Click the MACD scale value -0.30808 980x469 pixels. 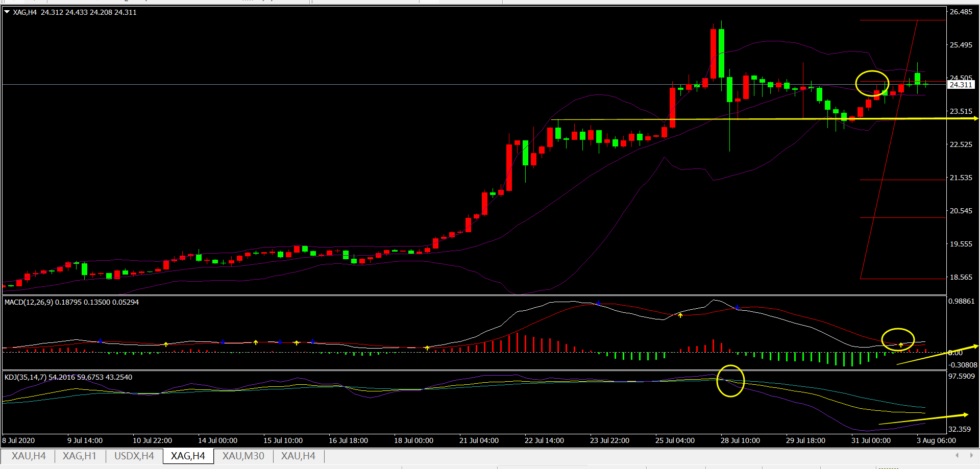(963, 365)
